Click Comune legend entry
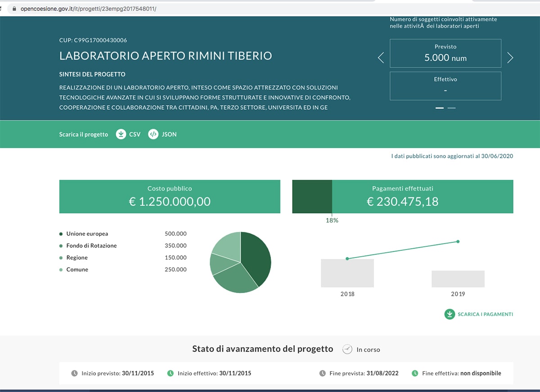This screenshot has width=540, height=392. 74,269
